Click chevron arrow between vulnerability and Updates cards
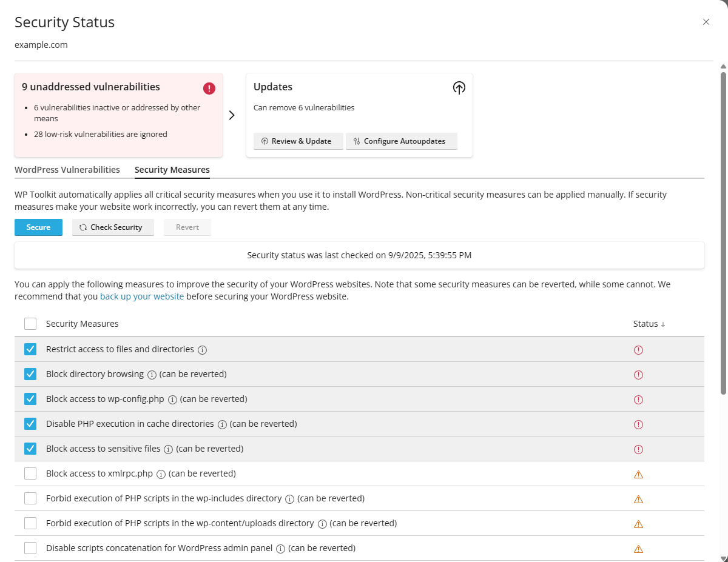The width and height of the screenshot is (728, 562). (x=232, y=115)
